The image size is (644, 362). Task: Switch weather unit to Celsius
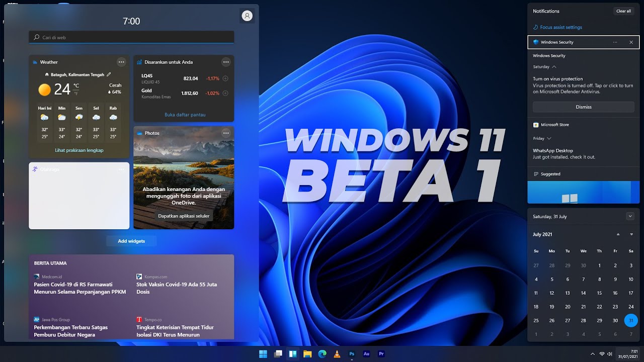[76, 85]
